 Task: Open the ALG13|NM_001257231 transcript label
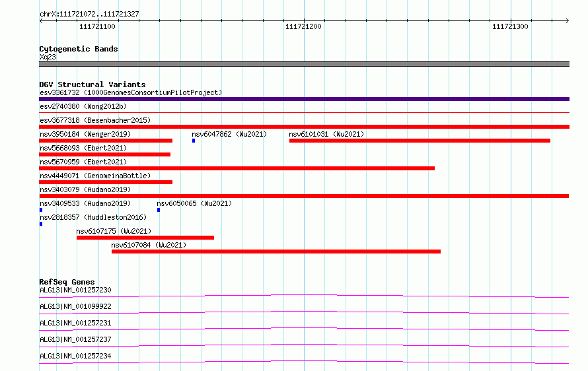pyautogui.click(x=75, y=323)
